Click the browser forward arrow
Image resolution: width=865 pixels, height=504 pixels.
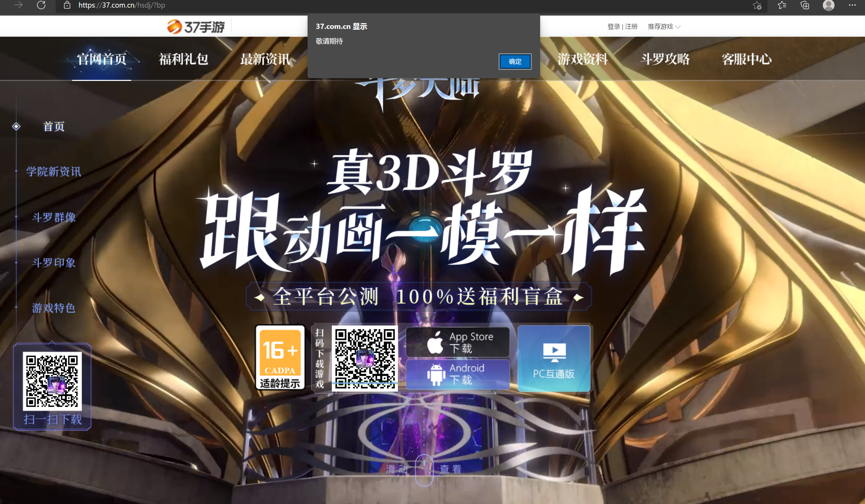click(x=18, y=5)
